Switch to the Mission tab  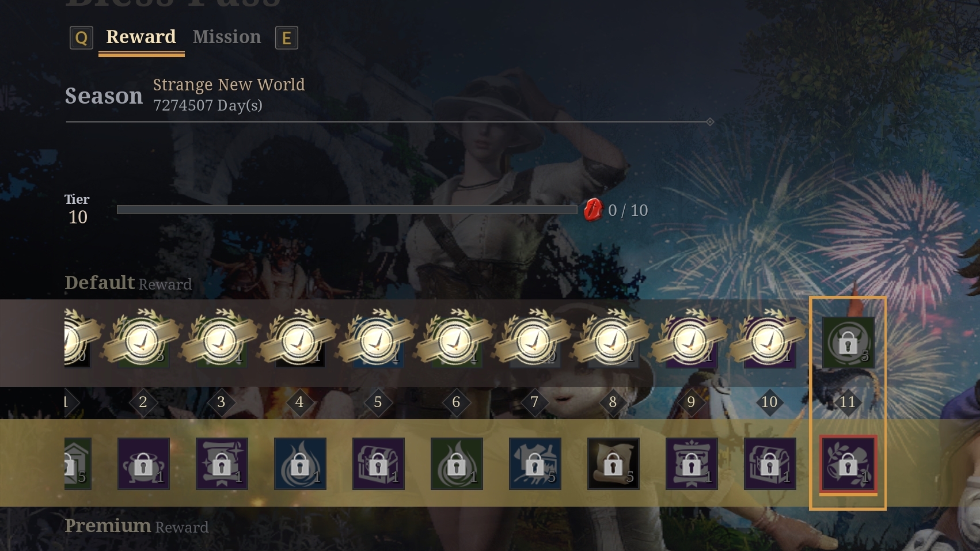coord(227,37)
